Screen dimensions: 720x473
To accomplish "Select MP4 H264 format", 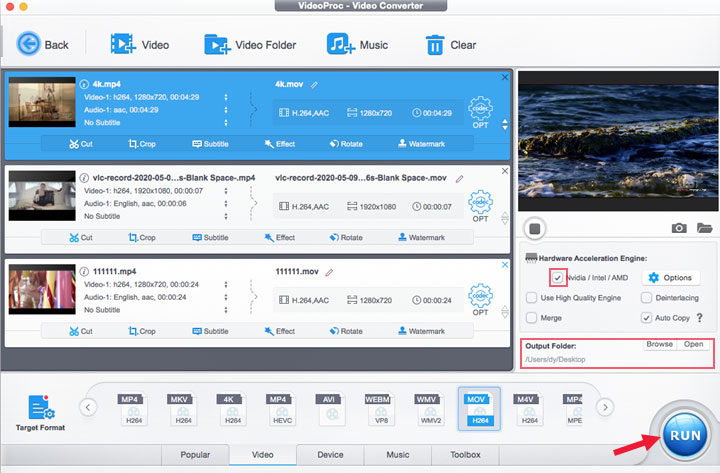I will pos(134,409).
